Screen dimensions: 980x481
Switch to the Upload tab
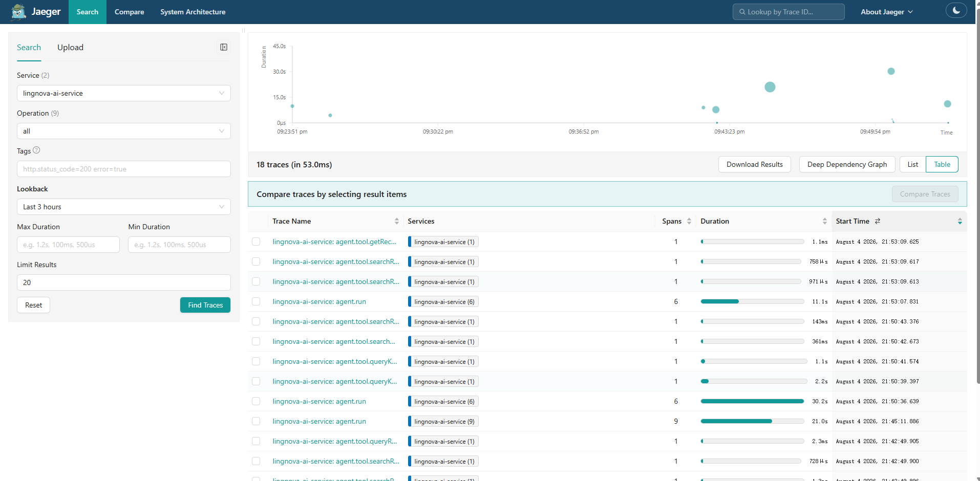click(70, 48)
